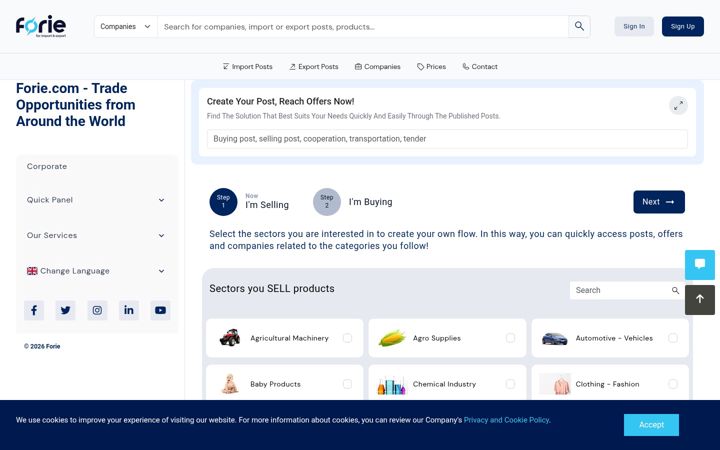This screenshot has height=450, width=720.
Task: Click the Agro Supplies label
Action: pos(437,338)
